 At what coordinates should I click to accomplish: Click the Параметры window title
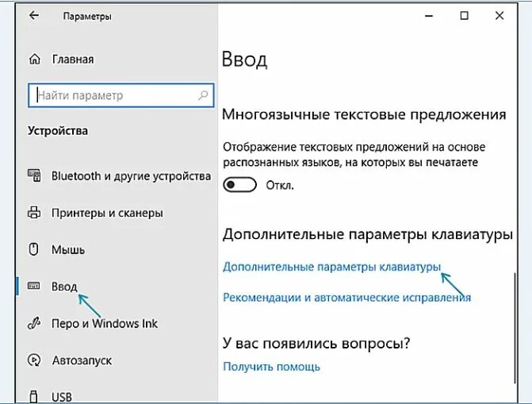(x=87, y=17)
